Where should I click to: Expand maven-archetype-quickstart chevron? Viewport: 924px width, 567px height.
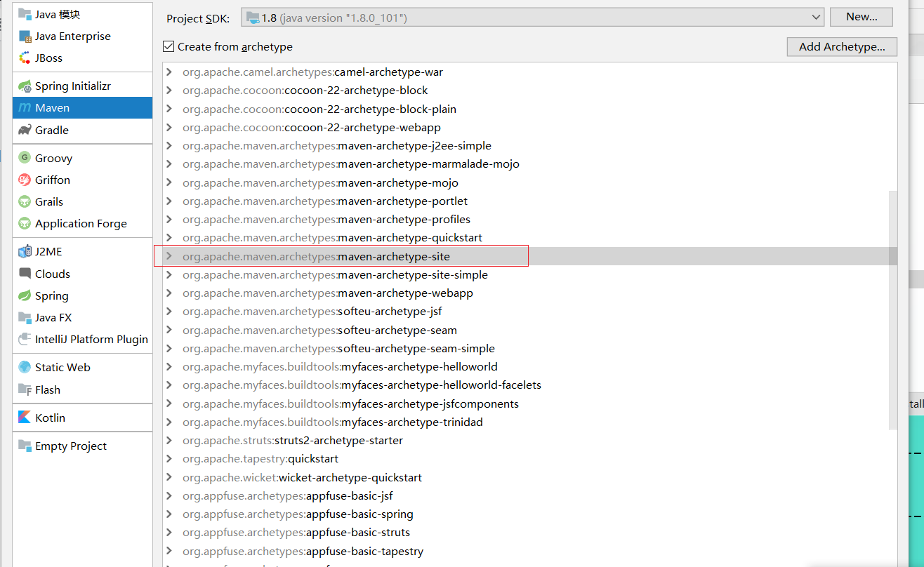[169, 237]
